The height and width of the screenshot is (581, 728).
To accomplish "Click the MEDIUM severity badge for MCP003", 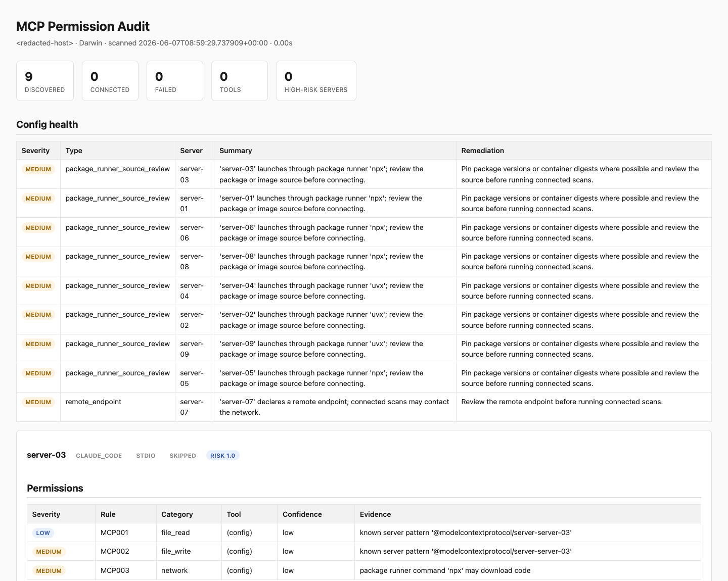I will click(x=49, y=571).
